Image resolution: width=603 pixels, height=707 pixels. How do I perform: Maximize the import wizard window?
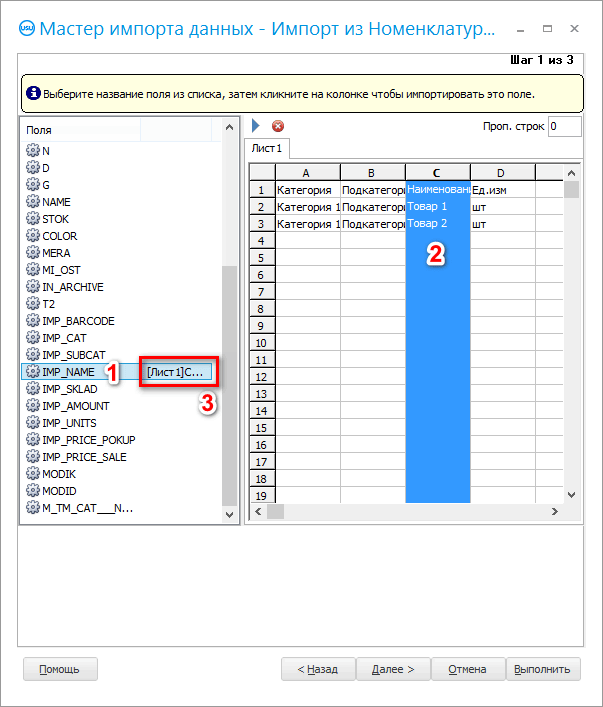click(547, 28)
